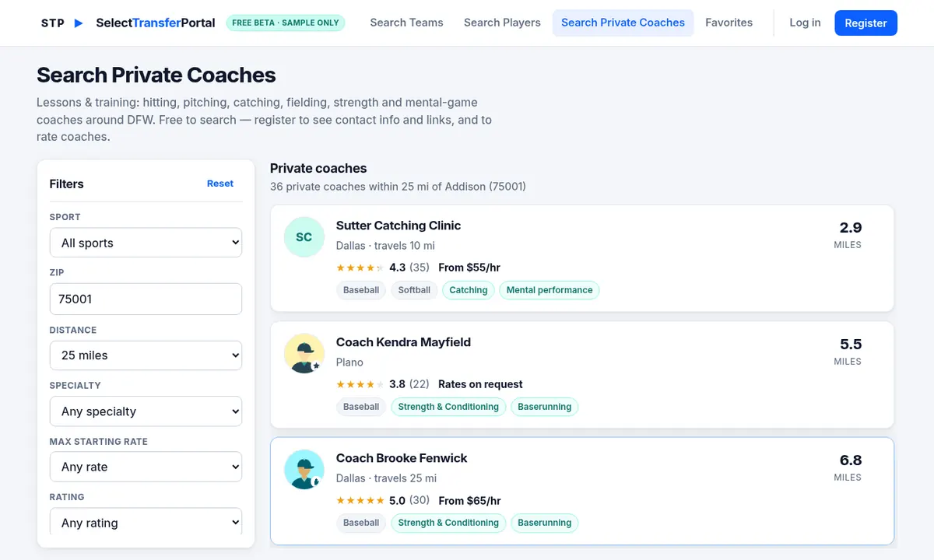Click '36 private coaches within 25 mi' text
This screenshot has height=560, width=934.
tap(398, 187)
